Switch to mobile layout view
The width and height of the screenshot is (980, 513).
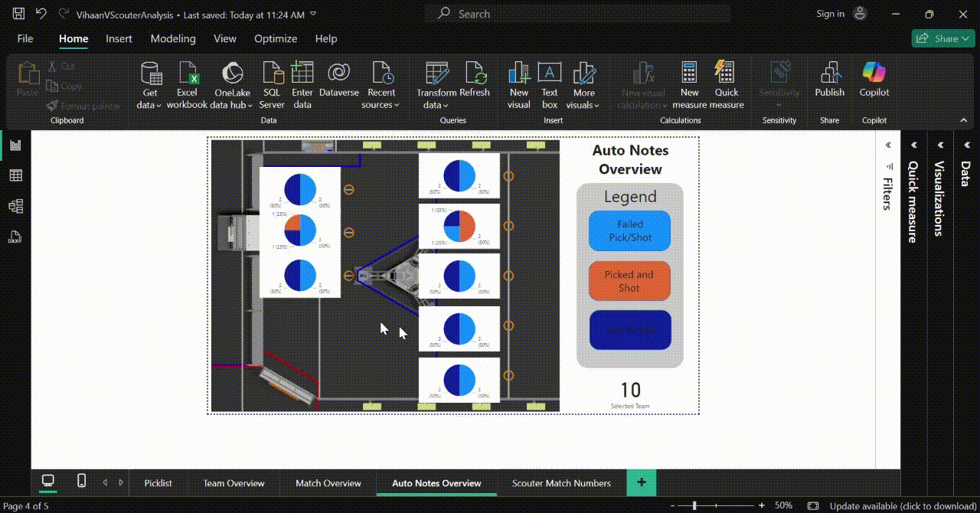(82, 481)
